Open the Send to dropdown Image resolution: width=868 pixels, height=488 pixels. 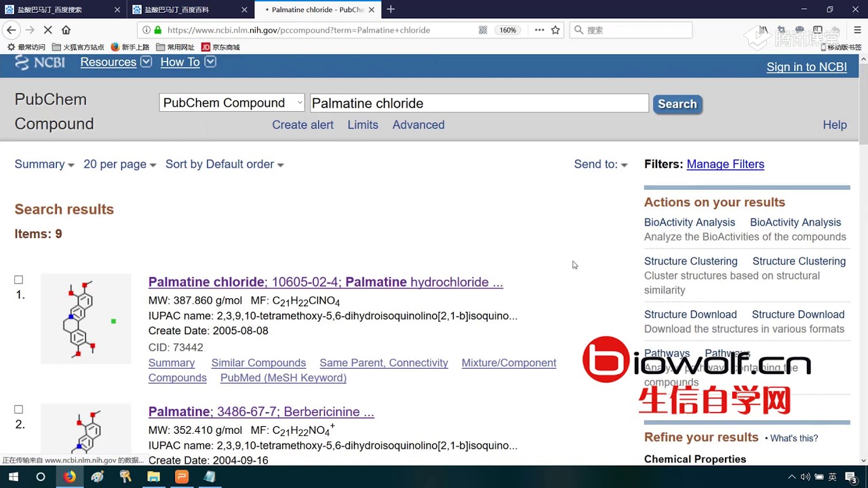point(601,164)
